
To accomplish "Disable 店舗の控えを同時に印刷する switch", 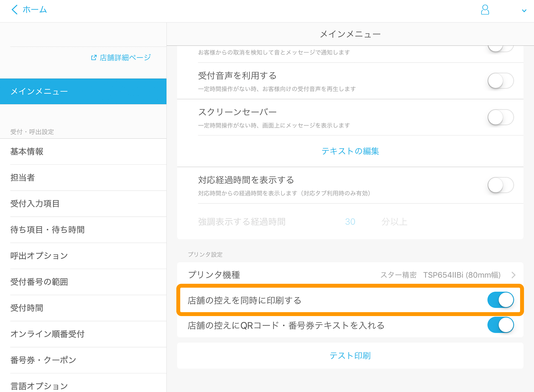I will click(x=500, y=300).
